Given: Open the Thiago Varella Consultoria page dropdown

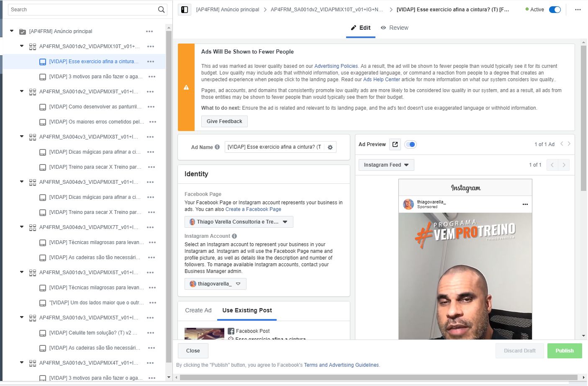Looking at the screenshot, I should (239, 222).
